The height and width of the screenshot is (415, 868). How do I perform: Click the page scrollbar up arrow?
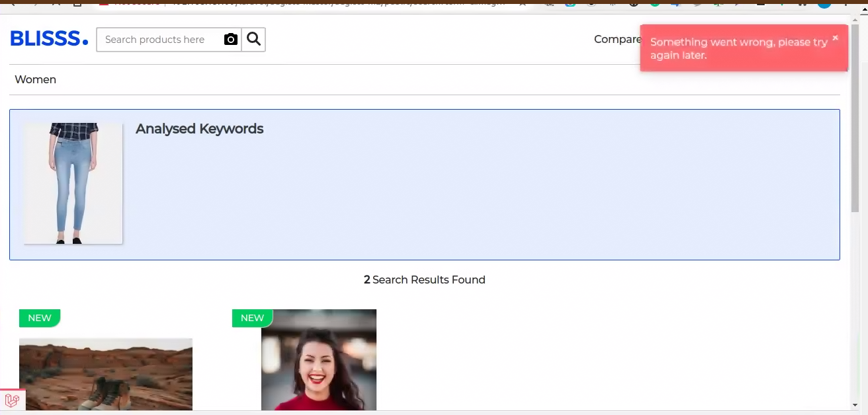855,20
